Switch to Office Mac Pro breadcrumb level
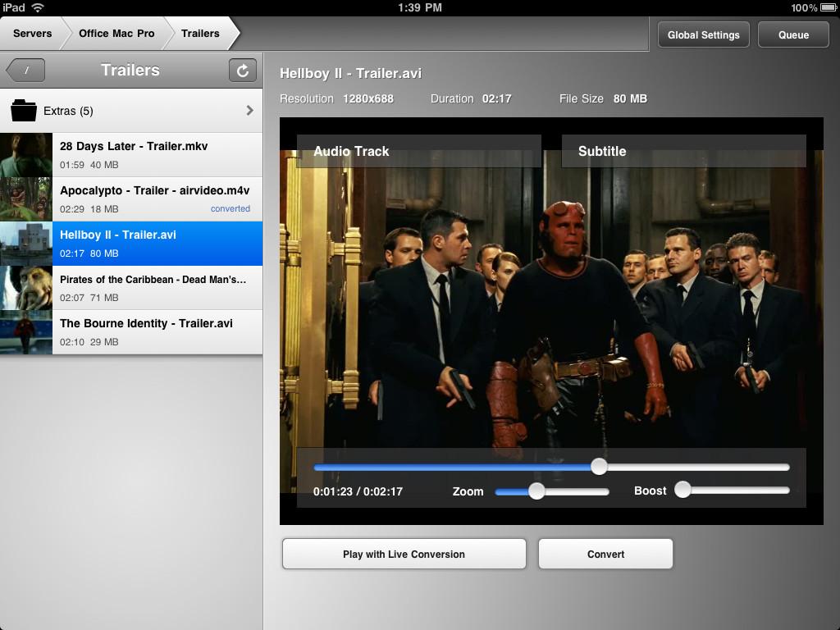The image size is (840, 630). coord(115,34)
